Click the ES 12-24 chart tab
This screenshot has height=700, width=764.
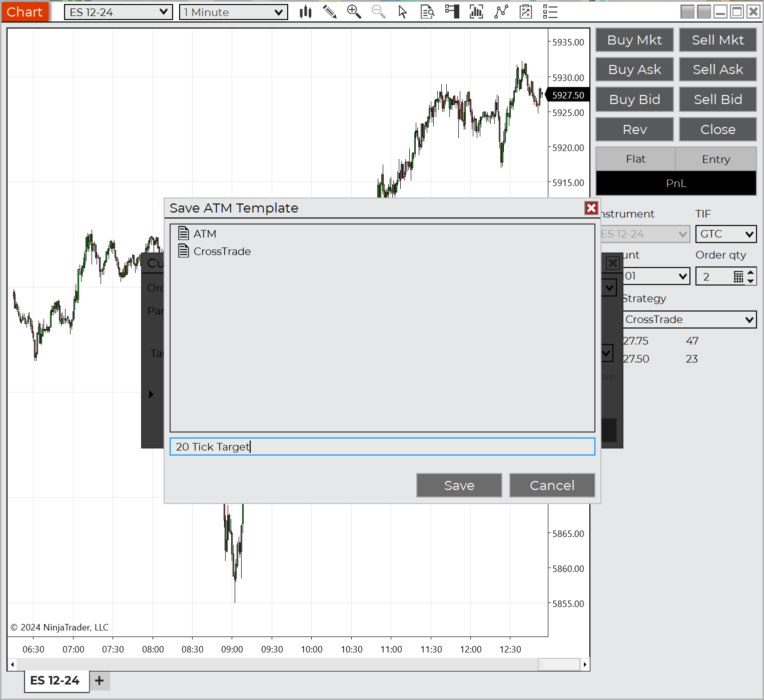tap(55, 680)
